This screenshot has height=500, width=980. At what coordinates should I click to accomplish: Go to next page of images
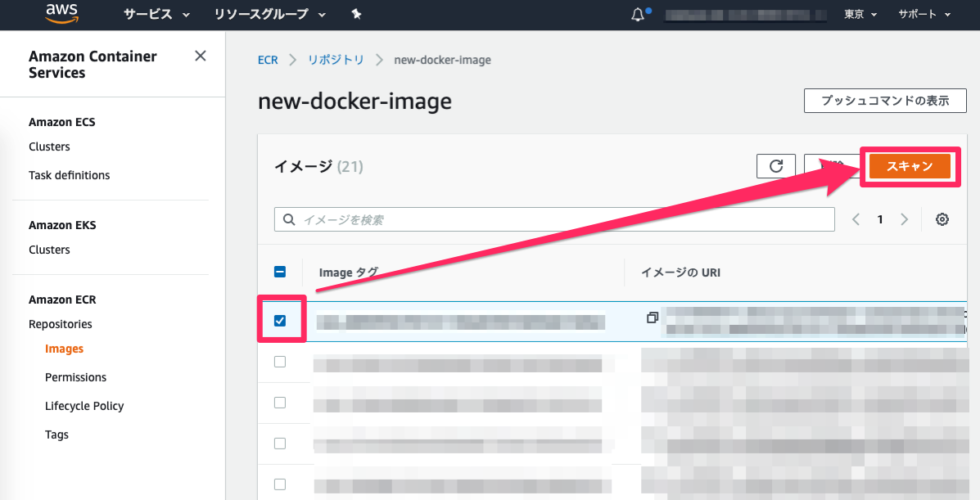[904, 219]
